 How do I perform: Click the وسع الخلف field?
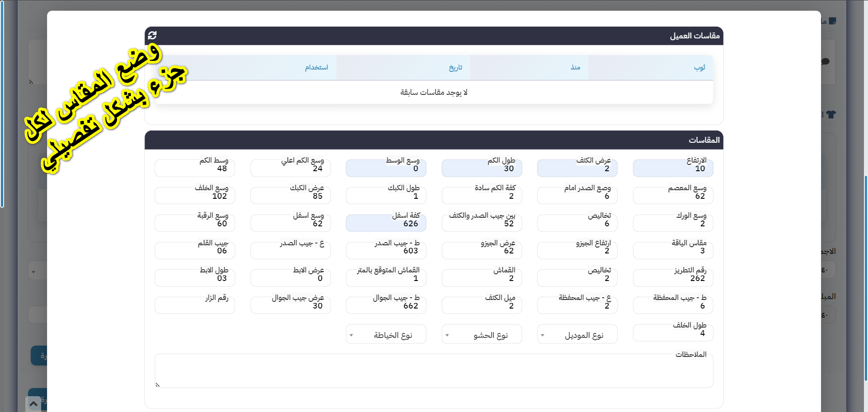click(195, 196)
